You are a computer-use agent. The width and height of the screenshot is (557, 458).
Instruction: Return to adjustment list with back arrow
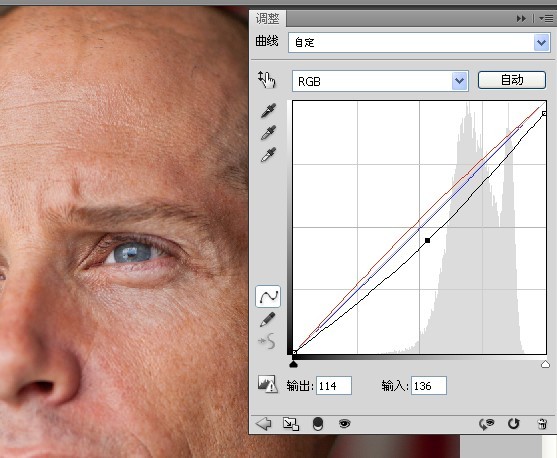coord(263,424)
